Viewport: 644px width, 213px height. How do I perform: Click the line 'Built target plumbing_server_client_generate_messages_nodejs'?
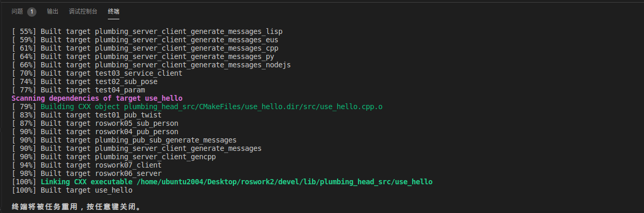point(151,65)
